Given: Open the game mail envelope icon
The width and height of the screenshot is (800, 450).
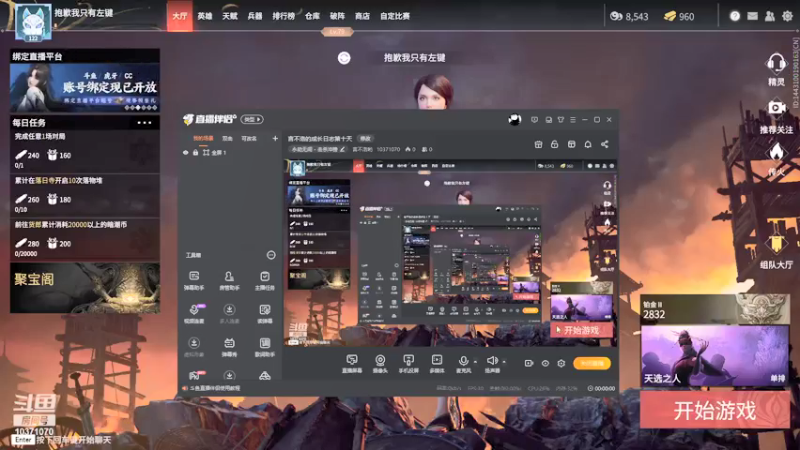Looking at the screenshot, I should pos(753,16).
